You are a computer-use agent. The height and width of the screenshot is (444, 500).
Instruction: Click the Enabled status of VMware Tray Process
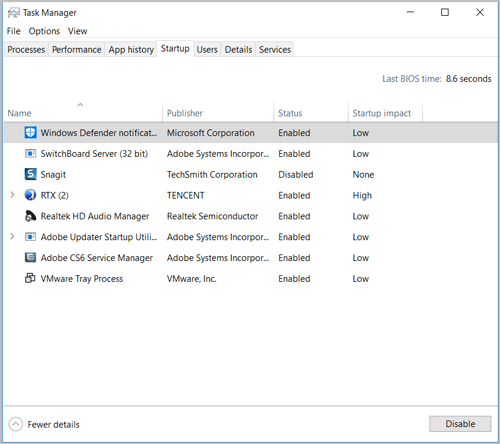click(294, 279)
